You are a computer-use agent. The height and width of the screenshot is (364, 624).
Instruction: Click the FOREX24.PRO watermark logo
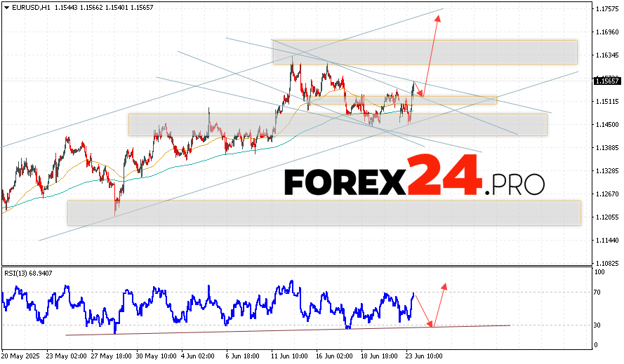[414, 183]
